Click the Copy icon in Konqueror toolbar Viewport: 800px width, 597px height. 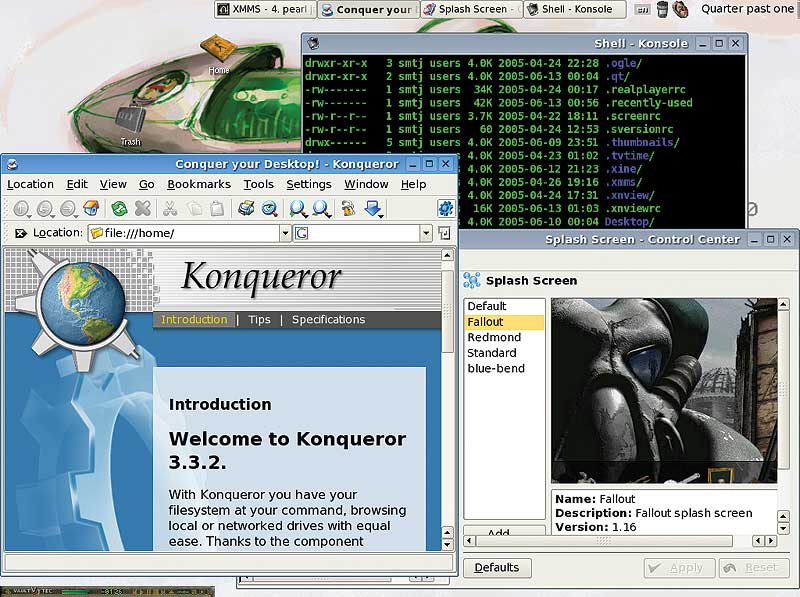click(194, 208)
